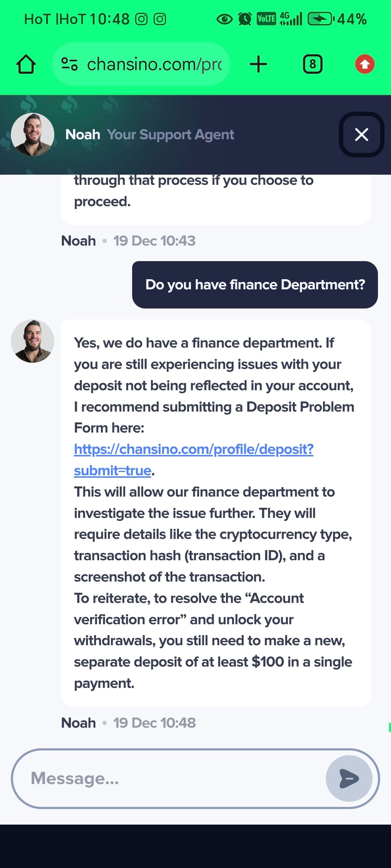Tap Noah's avatar in the chat header
The height and width of the screenshot is (868, 391).
(x=33, y=135)
